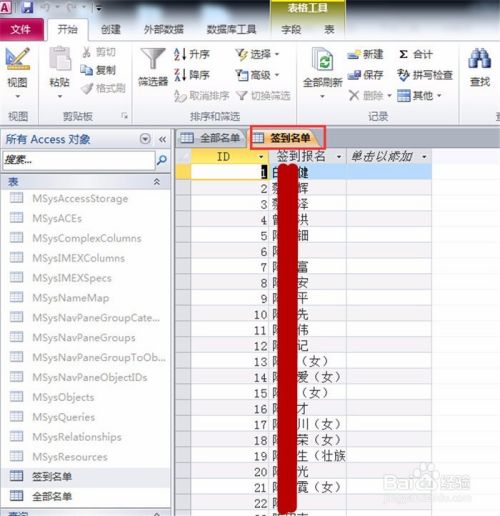Sort descending with 降序
Viewport: 500px width, 516px height.
tap(192, 75)
